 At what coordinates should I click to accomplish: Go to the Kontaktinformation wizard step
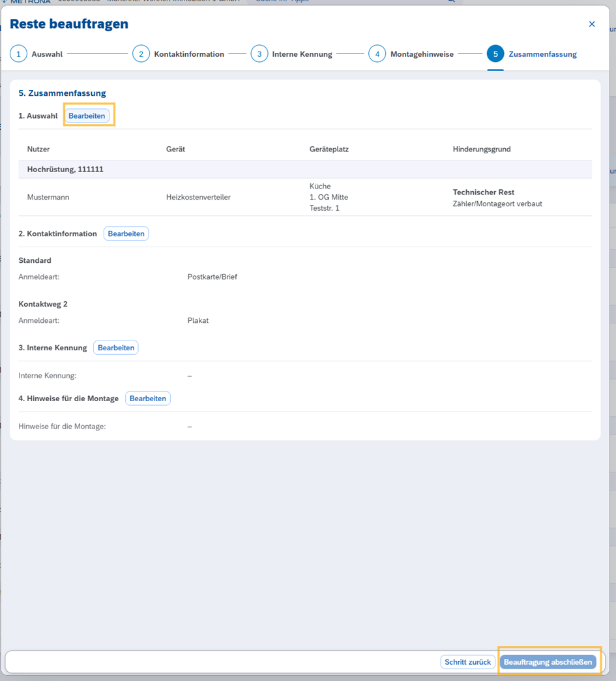[x=188, y=54]
